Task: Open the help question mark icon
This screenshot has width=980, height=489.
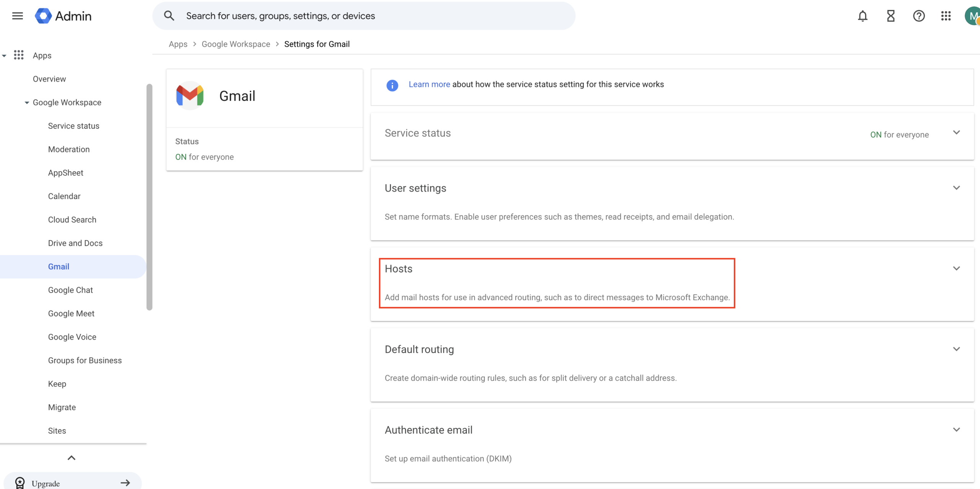Action: click(x=919, y=16)
